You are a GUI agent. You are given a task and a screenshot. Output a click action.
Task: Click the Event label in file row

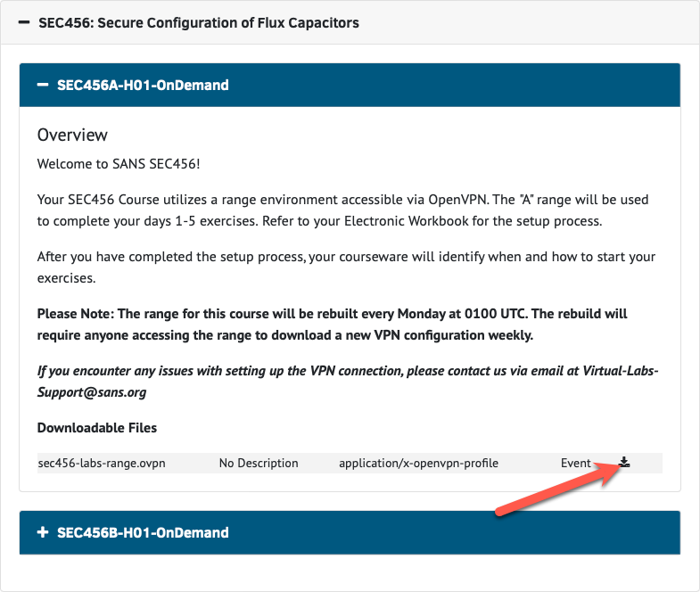click(x=575, y=463)
